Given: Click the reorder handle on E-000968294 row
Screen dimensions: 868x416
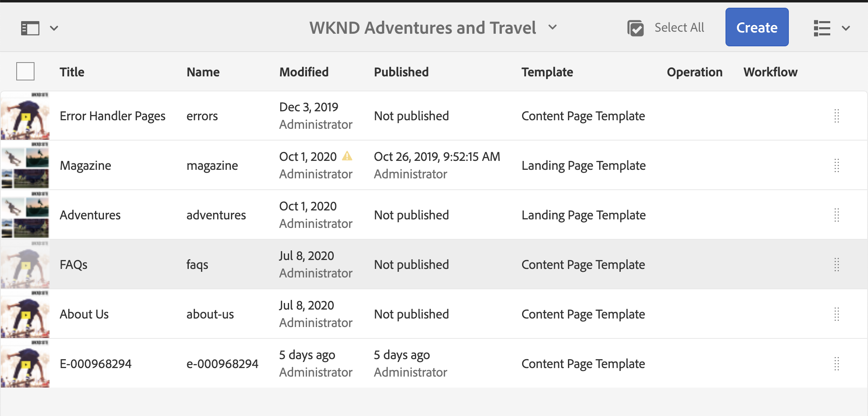Looking at the screenshot, I should pos(836,364).
